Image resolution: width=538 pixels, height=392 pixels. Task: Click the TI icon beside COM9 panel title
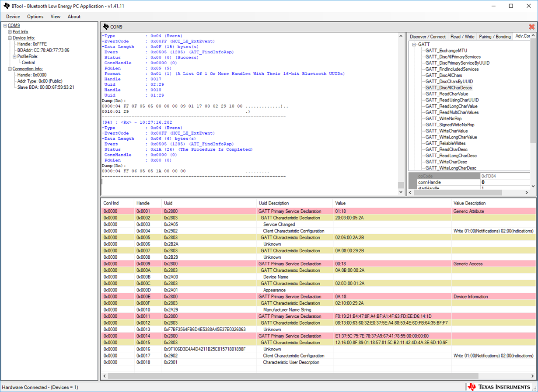click(105, 27)
